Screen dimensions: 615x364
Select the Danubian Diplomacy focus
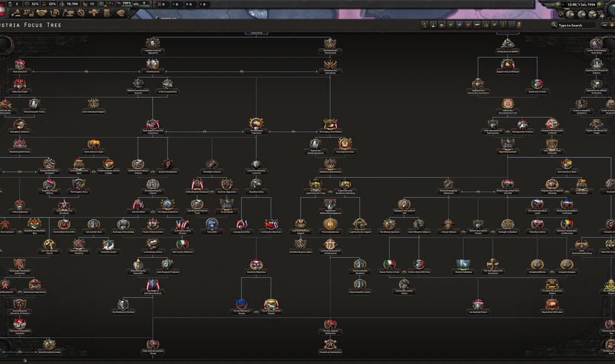tap(256, 266)
